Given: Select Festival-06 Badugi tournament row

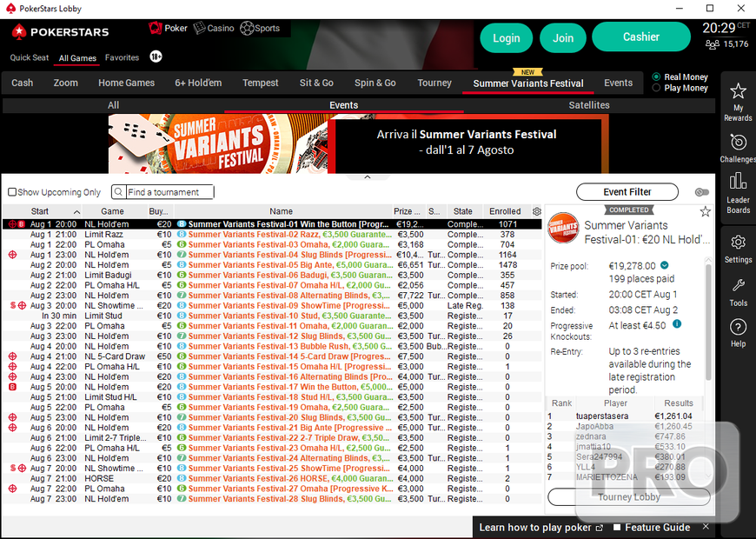Looking at the screenshot, I should 272,275.
